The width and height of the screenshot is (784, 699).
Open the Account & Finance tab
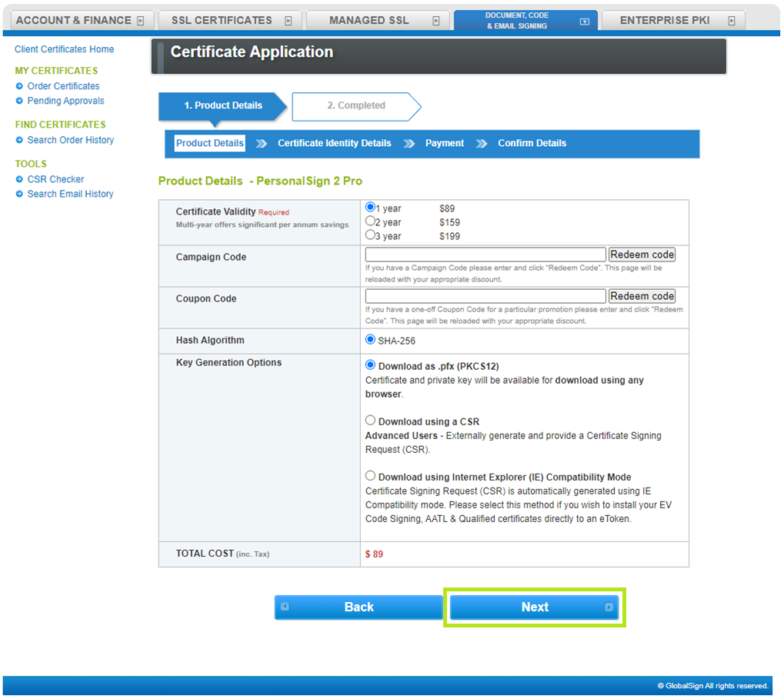pyautogui.click(x=82, y=21)
